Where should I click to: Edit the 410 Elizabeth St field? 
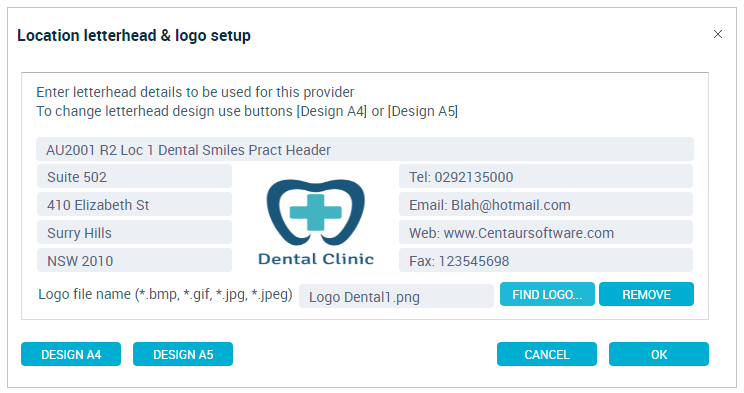pyautogui.click(x=134, y=205)
